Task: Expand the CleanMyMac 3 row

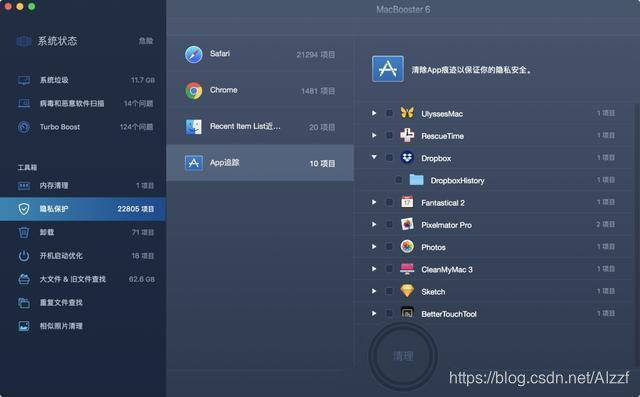Action: click(374, 268)
